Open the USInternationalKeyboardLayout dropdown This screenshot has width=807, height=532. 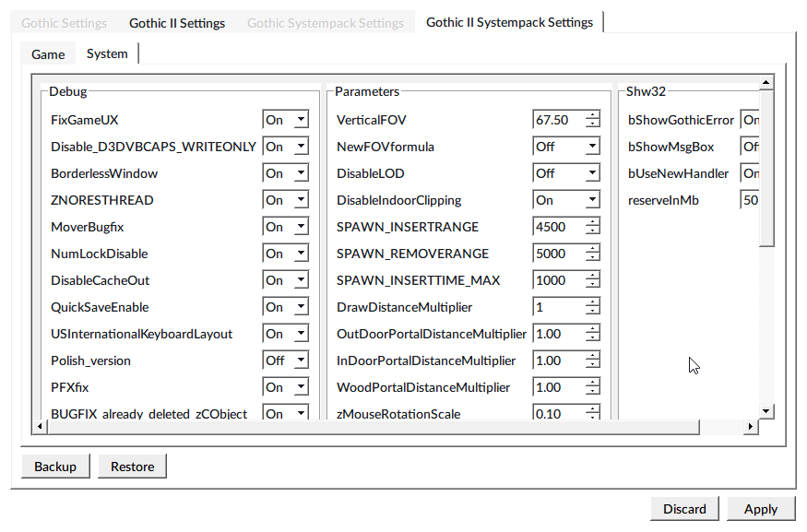point(286,334)
